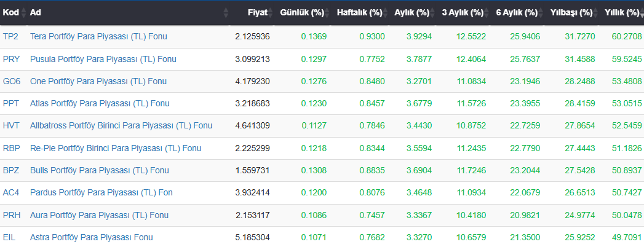644x247 pixels.
Task: Click 3-month return 11.0934 for AC4
Action: (x=471, y=192)
